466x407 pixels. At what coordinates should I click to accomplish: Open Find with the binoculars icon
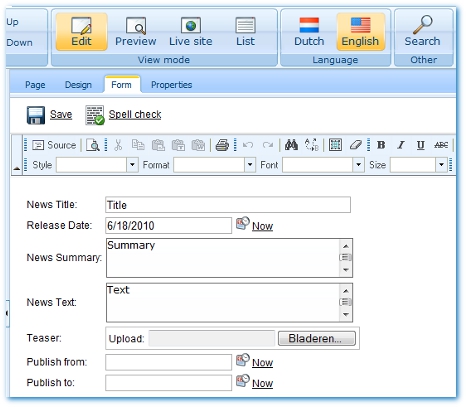pos(291,145)
